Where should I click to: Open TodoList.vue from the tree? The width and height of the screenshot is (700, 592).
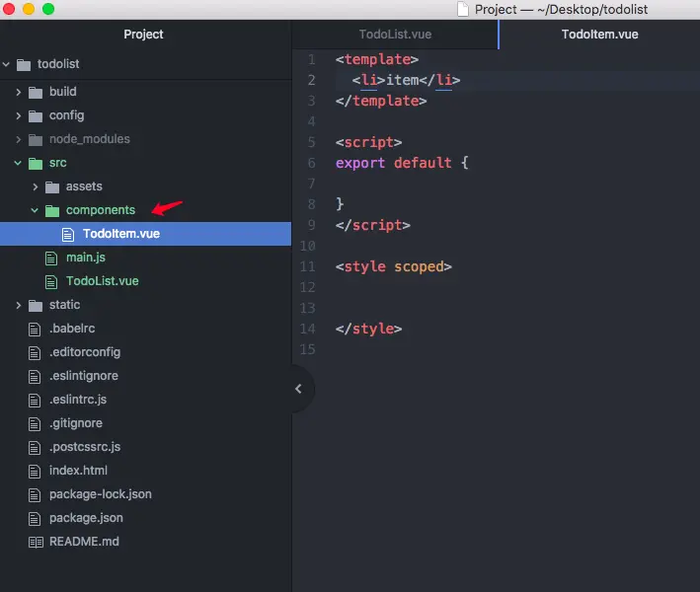coord(103,281)
